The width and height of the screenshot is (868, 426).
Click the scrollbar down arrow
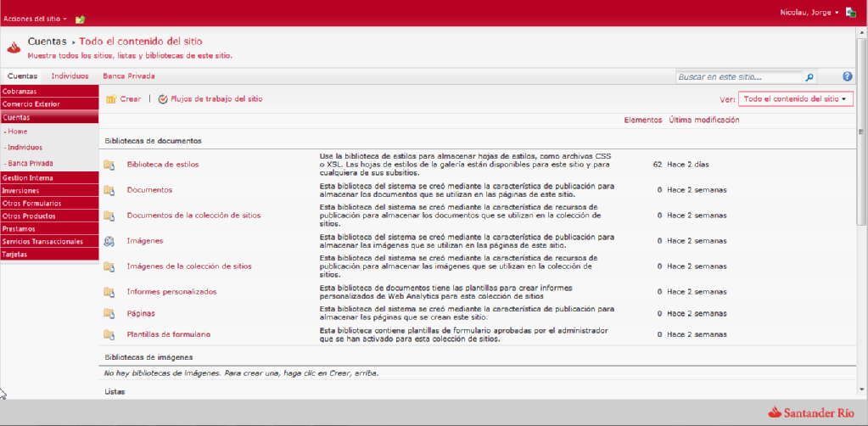[861, 390]
